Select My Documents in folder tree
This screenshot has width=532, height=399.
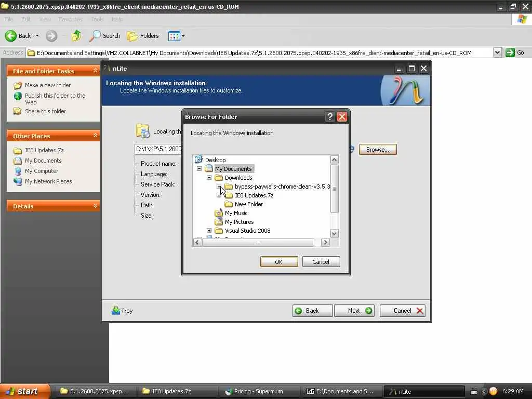tap(233, 169)
